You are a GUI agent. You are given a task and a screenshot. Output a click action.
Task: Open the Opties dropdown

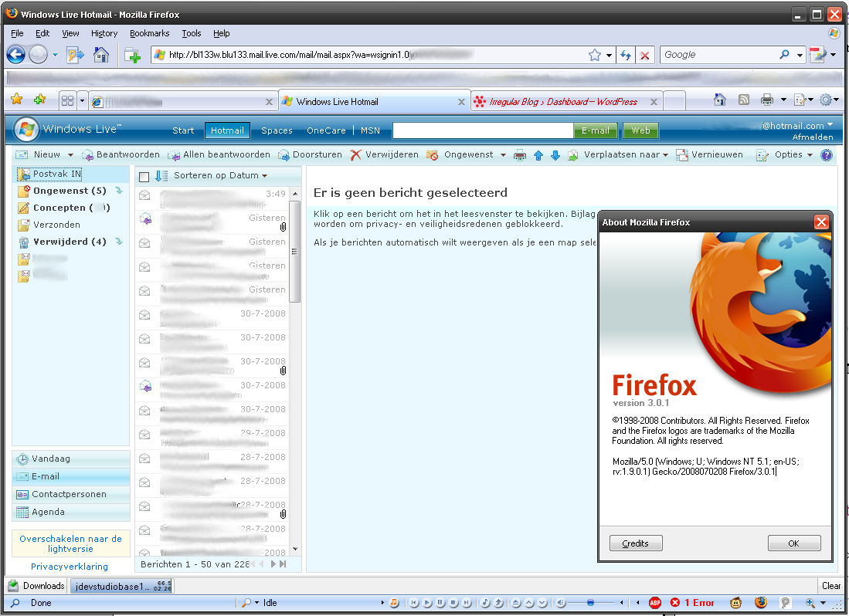810,155
